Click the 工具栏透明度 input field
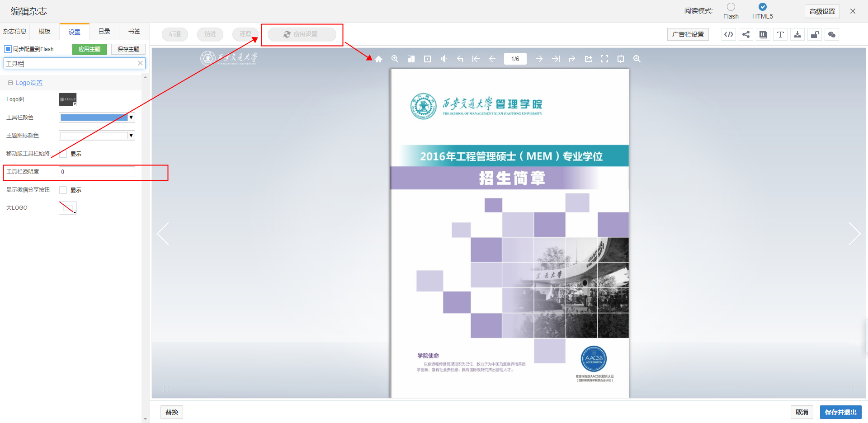 click(97, 172)
